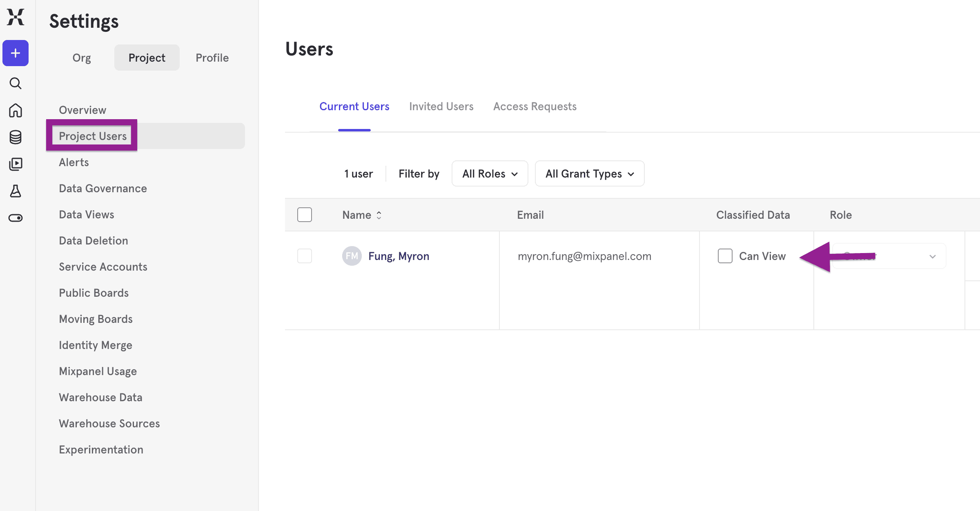Tick the select-all users header checkbox
Viewport: 980px width, 511px height.
click(x=305, y=215)
